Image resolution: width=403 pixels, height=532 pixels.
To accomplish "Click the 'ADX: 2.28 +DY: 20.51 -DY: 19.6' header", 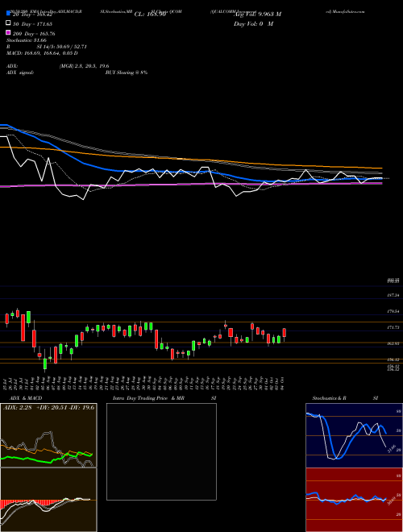I will 48,407.
